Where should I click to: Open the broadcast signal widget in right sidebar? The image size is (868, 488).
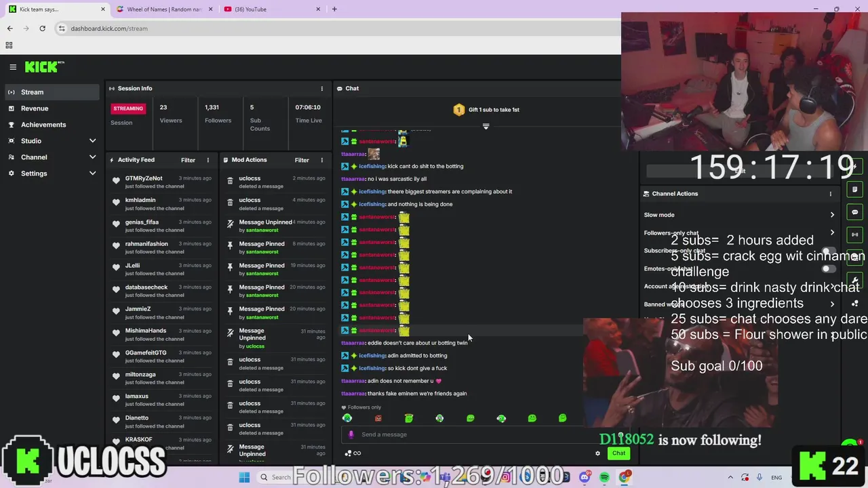click(x=855, y=235)
